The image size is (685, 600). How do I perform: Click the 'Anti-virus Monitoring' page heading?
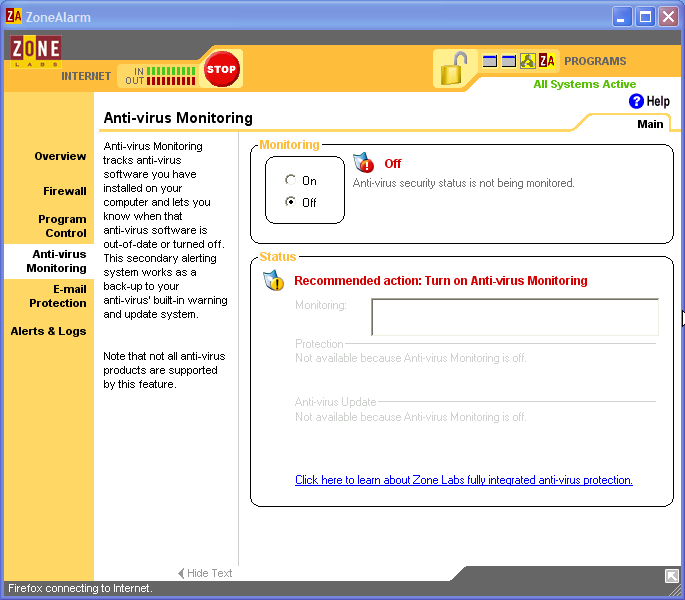click(x=178, y=118)
